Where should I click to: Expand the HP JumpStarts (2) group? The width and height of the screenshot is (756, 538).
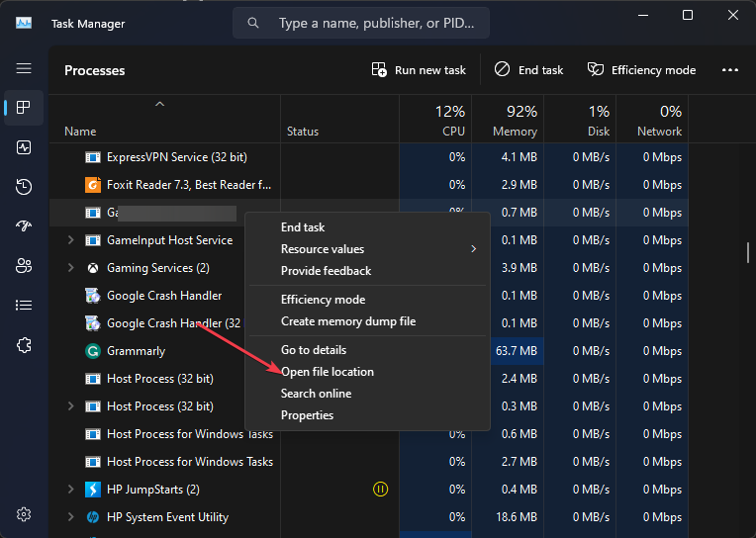pos(71,490)
